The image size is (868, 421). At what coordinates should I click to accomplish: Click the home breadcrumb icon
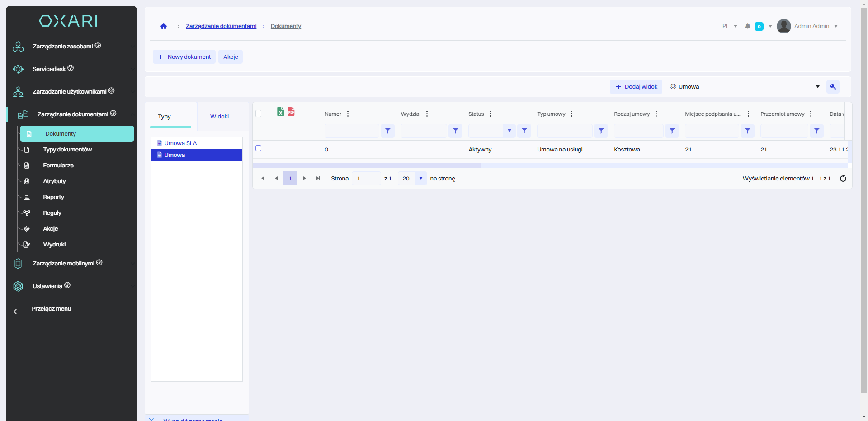[x=164, y=26]
